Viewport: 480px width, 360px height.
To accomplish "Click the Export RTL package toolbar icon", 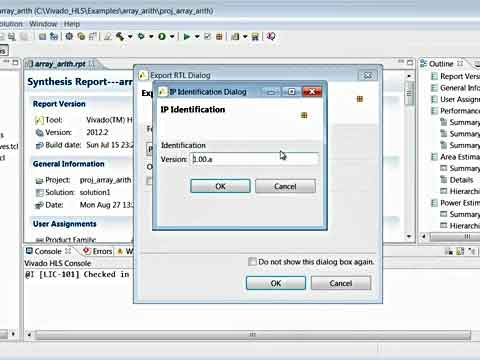I will point(219,36).
